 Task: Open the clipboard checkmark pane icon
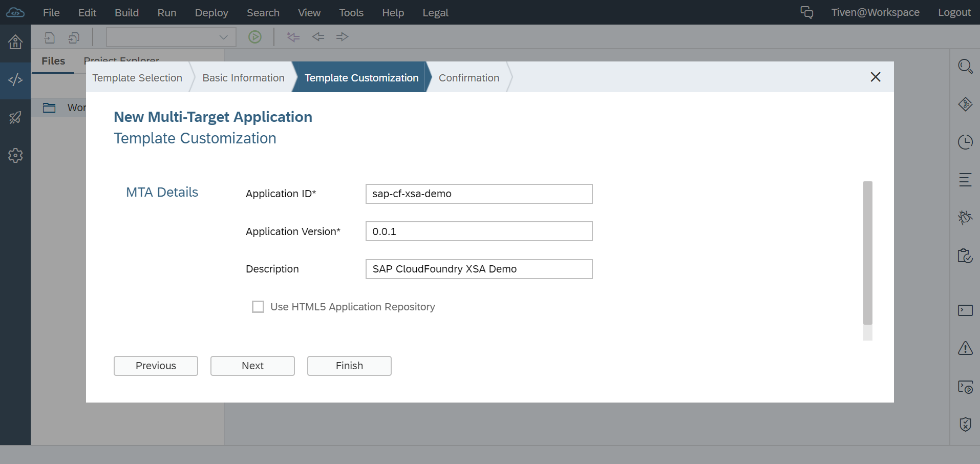[965, 256]
